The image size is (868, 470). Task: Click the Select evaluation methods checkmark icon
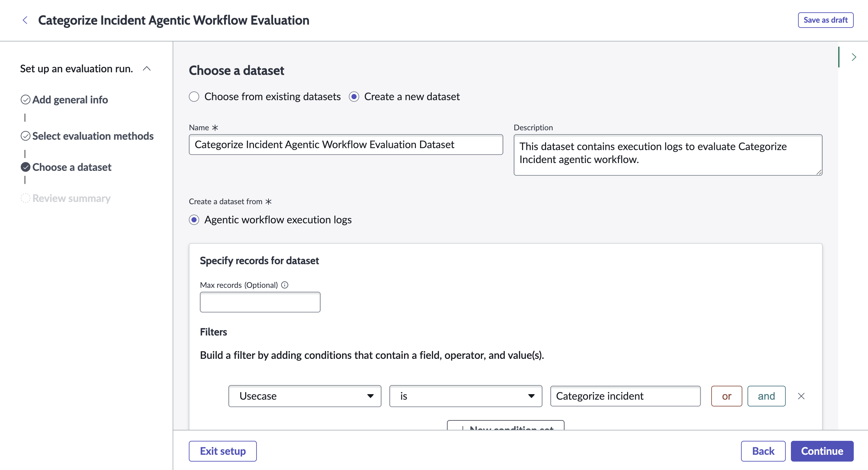[26, 136]
